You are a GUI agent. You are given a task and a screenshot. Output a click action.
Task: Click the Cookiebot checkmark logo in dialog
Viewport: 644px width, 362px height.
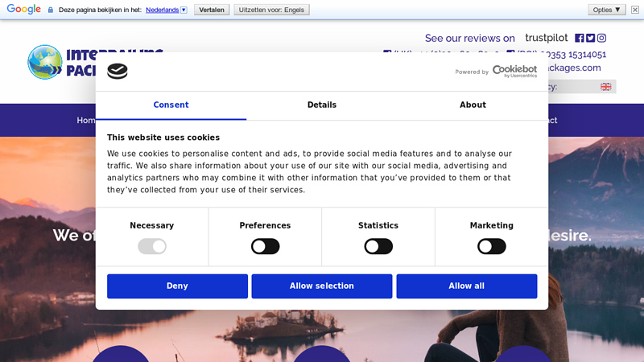pos(118,71)
